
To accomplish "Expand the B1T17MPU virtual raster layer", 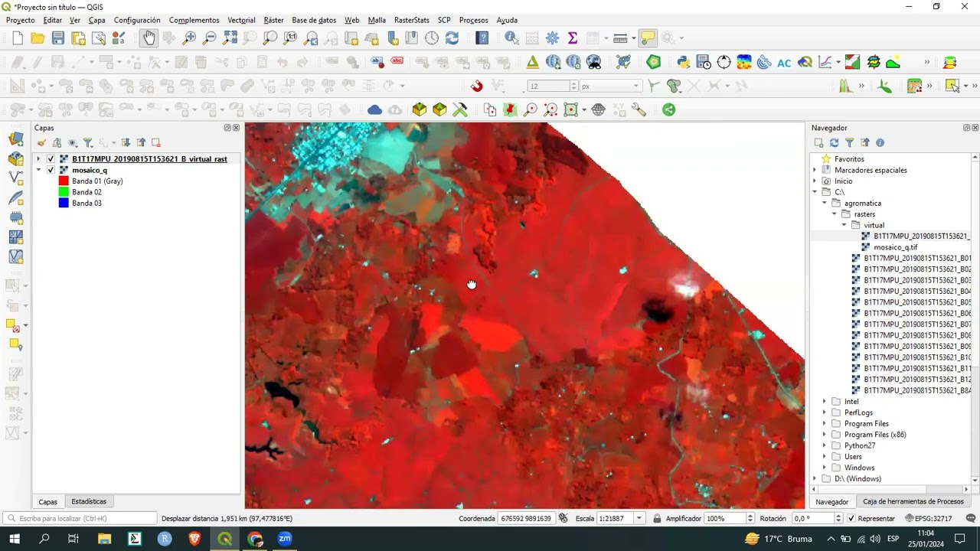I will coord(38,159).
